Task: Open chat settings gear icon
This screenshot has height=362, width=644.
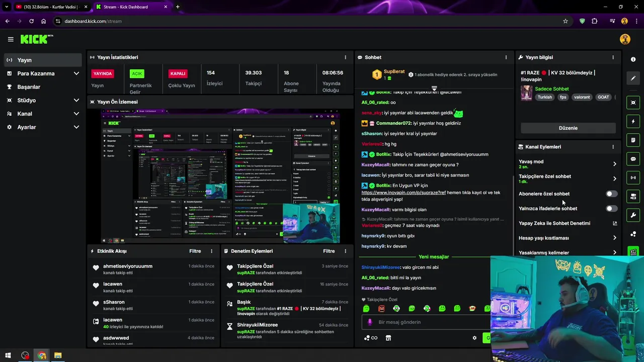Action: [474, 338]
